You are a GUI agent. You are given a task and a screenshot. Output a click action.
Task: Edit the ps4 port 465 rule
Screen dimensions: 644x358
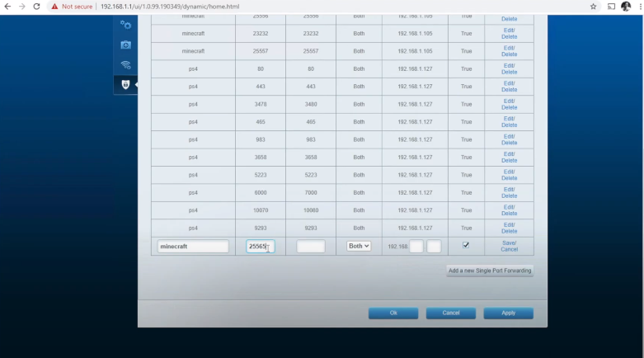point(510,119)
